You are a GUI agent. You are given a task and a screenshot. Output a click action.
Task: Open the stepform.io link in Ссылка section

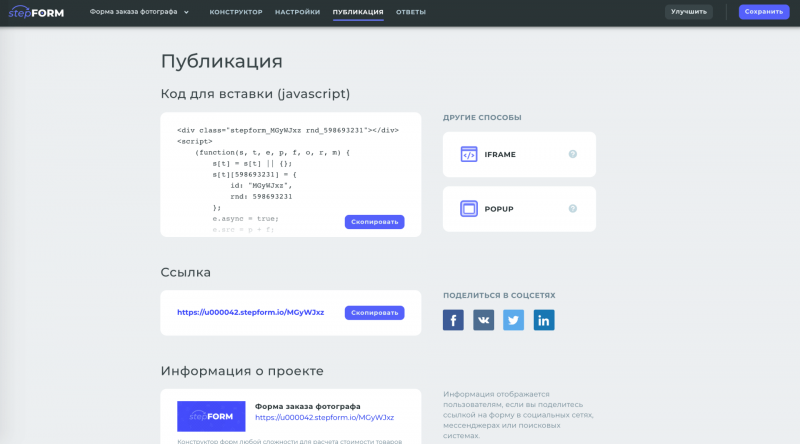tap(250, 313)
